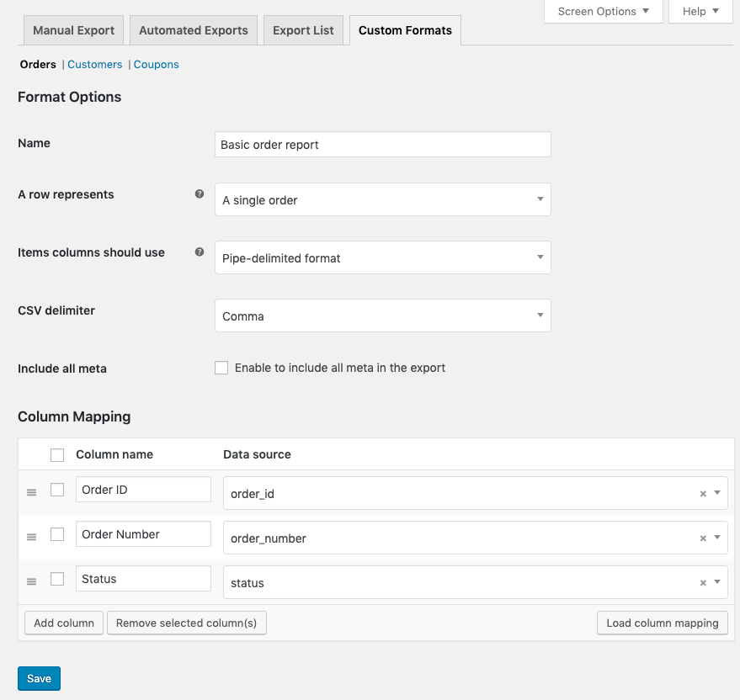
Task: Tick the Status row checkbox
Action: point(57,579)
